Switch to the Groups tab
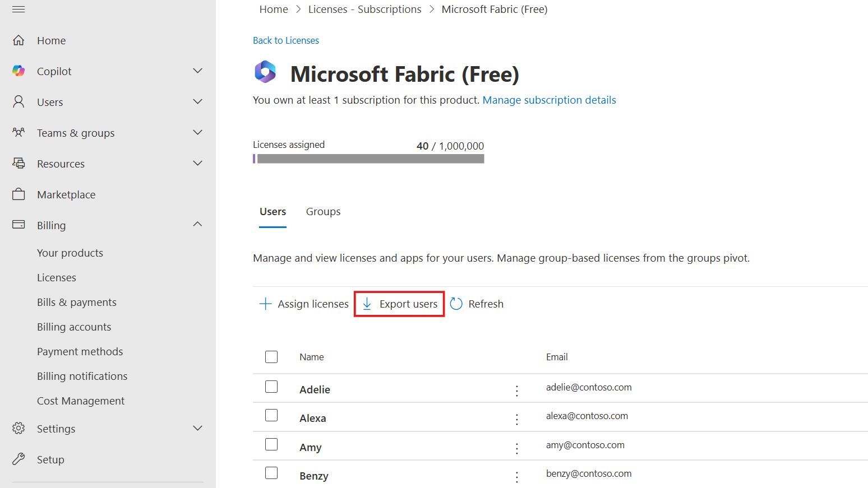 click(x=323, y=211)
